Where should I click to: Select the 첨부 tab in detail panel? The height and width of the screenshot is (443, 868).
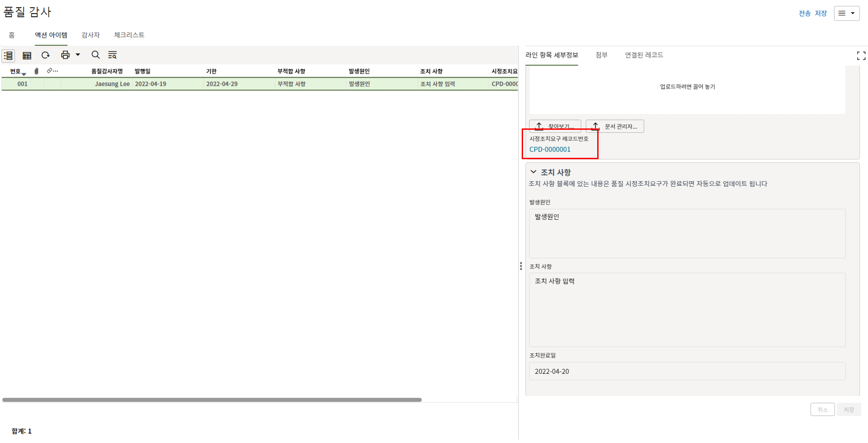pos(601,55)
